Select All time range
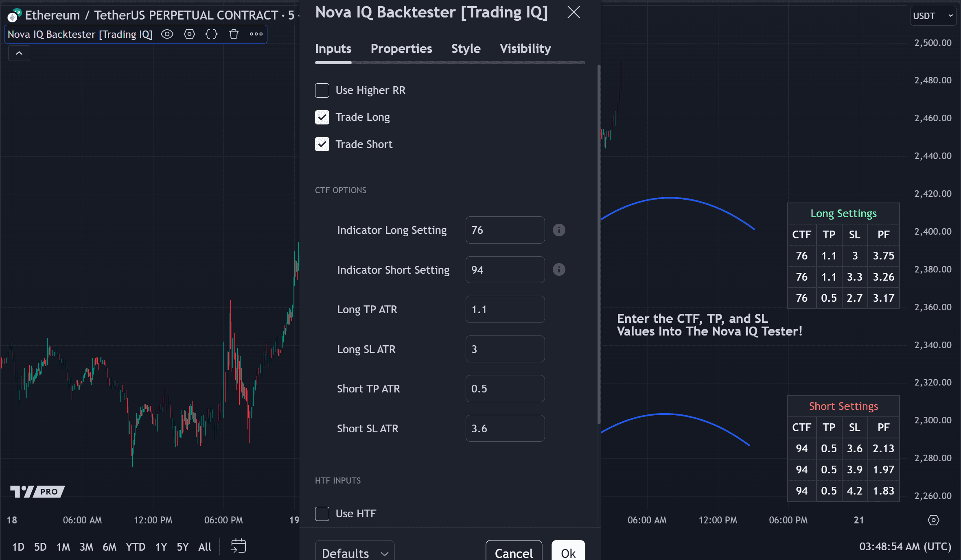The image size is (961, 560). point(205,547)
